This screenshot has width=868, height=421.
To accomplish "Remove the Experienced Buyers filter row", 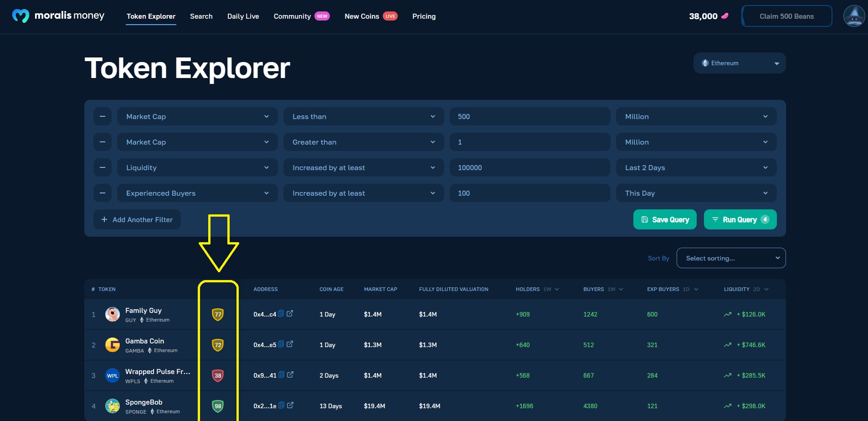I will 103,193.
